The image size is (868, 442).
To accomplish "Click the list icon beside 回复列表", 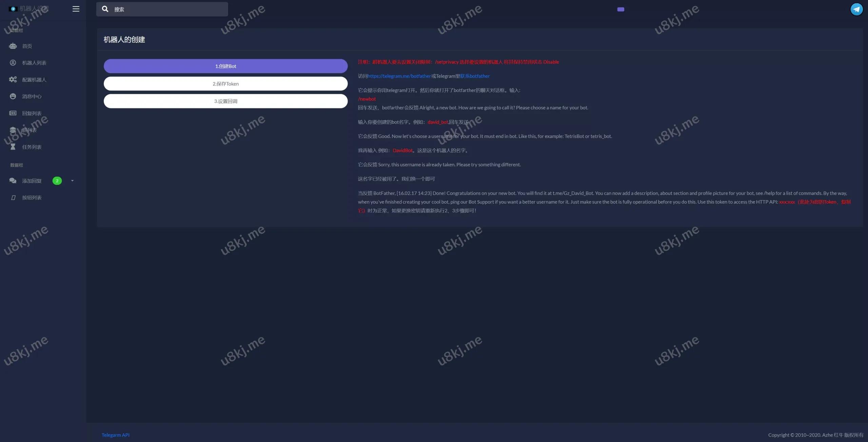I will click(13, 113).
